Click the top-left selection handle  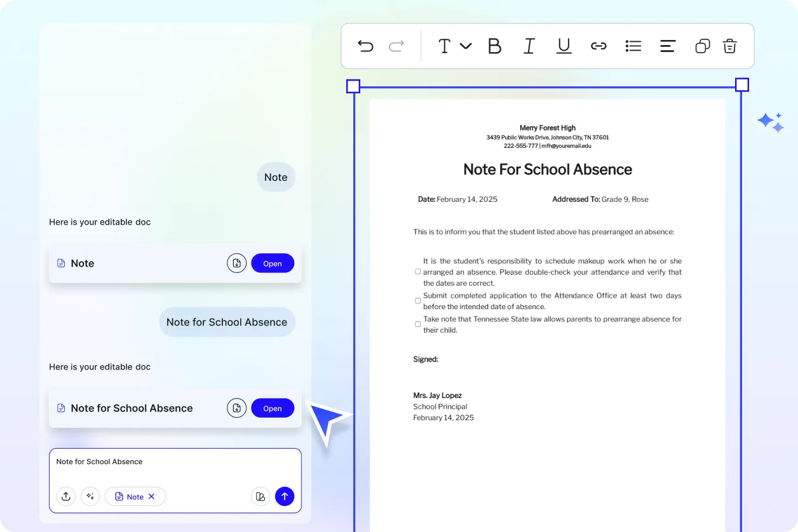pos(353,86)
